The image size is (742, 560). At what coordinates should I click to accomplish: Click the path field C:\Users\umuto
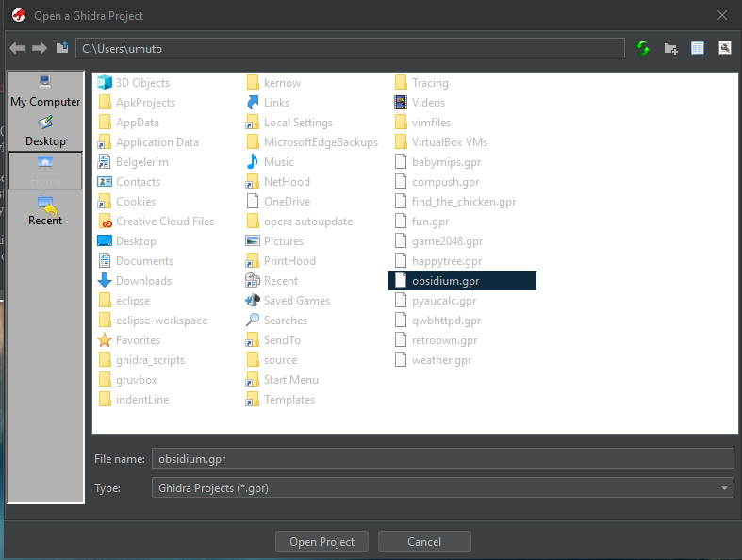click(350, 48)
